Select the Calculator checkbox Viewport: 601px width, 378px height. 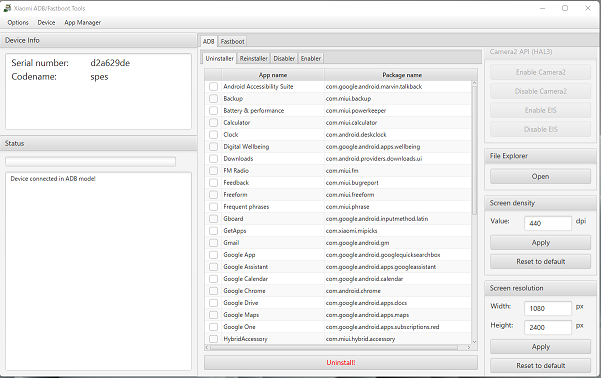click(213, 123)
